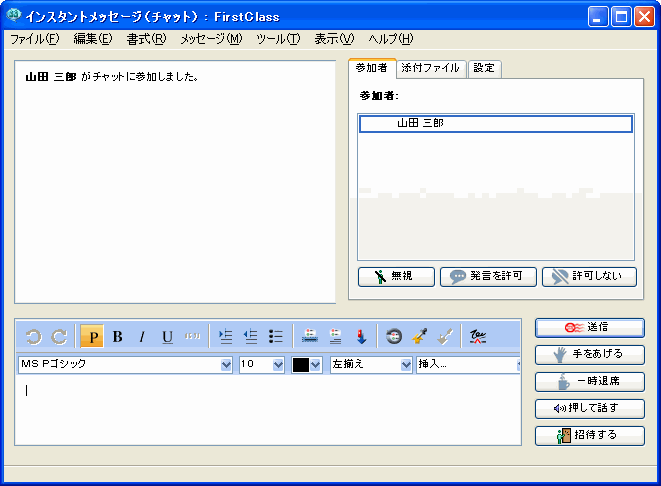661x486 pixels.
Task: Toggle italic text formatting
Action: pos(142,337)
